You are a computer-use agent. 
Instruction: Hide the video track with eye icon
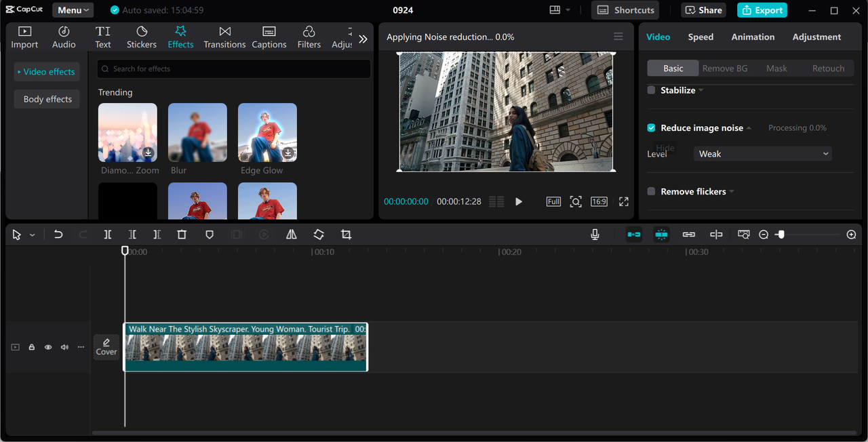(x=48, y=347)
